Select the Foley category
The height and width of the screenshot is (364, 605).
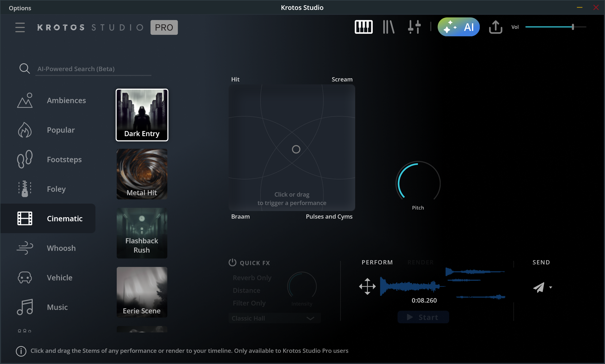(x=48, y=189)
